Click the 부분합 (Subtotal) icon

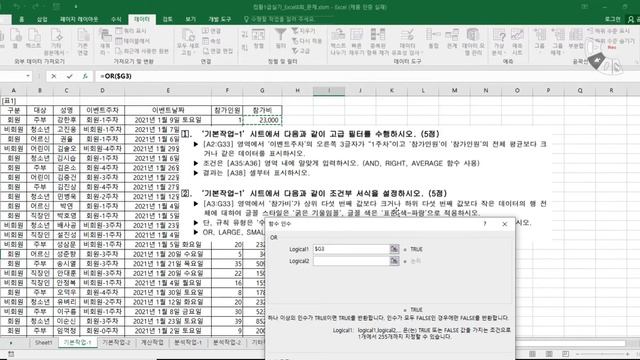click(x=576, y=39)
